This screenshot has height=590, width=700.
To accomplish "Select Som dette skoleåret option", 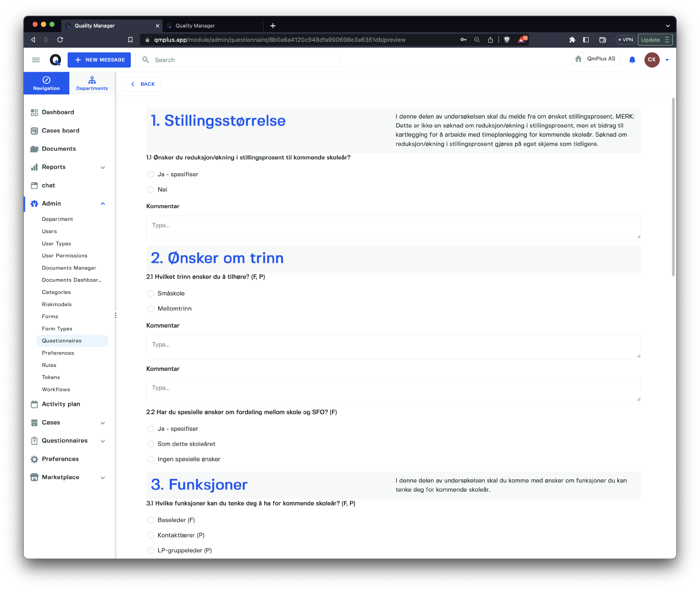I will 151,444.
